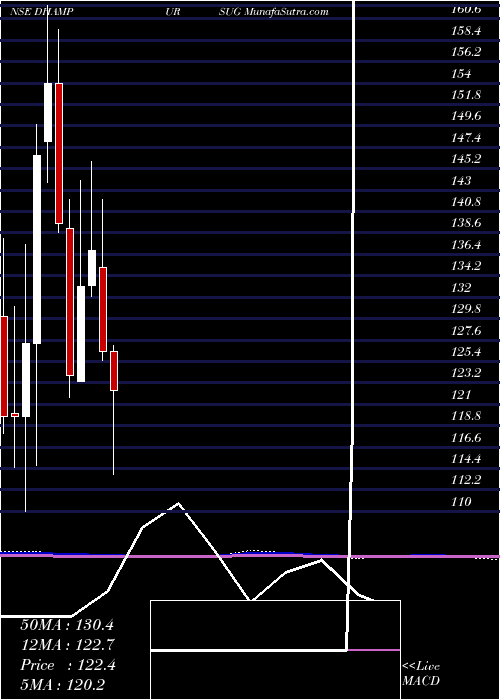Click the 151.8 price axis label
Screen dimensions: 500x700
pos(466,95)
